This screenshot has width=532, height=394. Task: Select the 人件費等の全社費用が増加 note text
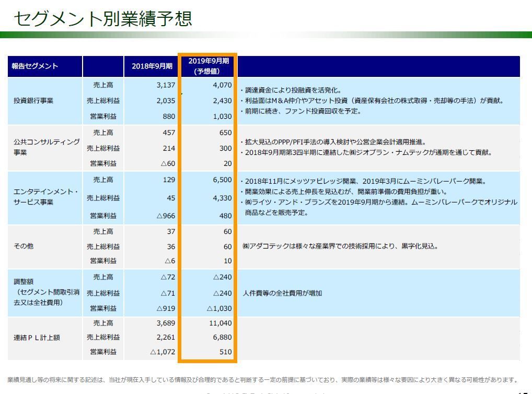[x=282, y=293]
